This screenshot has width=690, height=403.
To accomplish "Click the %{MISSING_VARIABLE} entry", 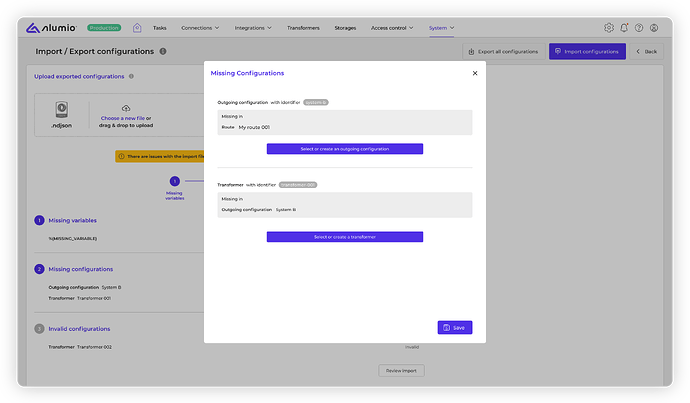I will tap(73, 238).
